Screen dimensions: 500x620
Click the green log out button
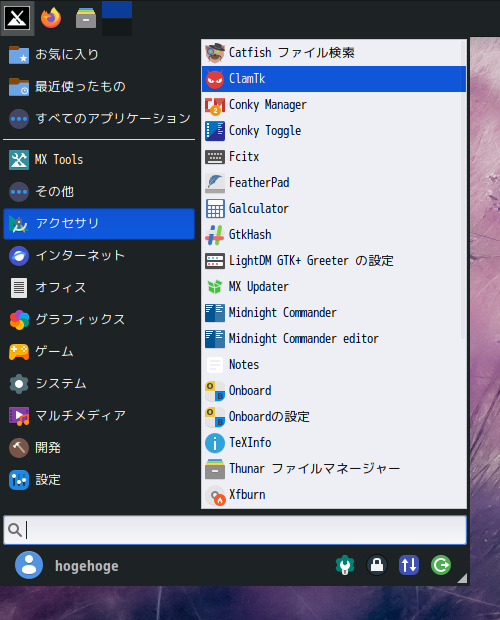pos(441,565)
